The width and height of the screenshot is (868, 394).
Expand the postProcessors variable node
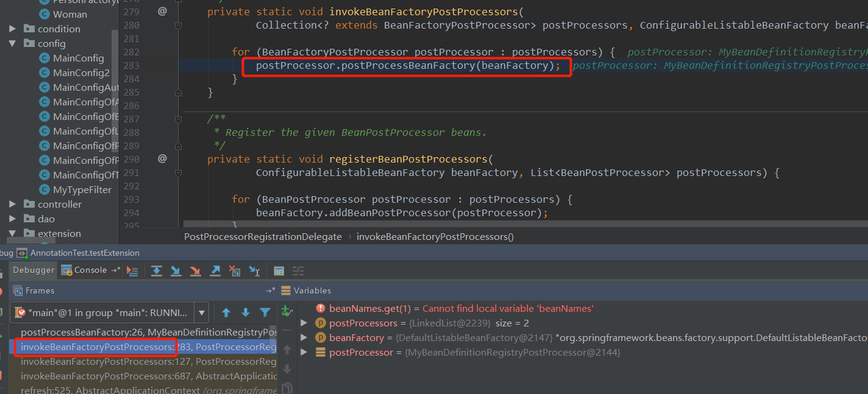pyautogui.click(x=304, y=323)
